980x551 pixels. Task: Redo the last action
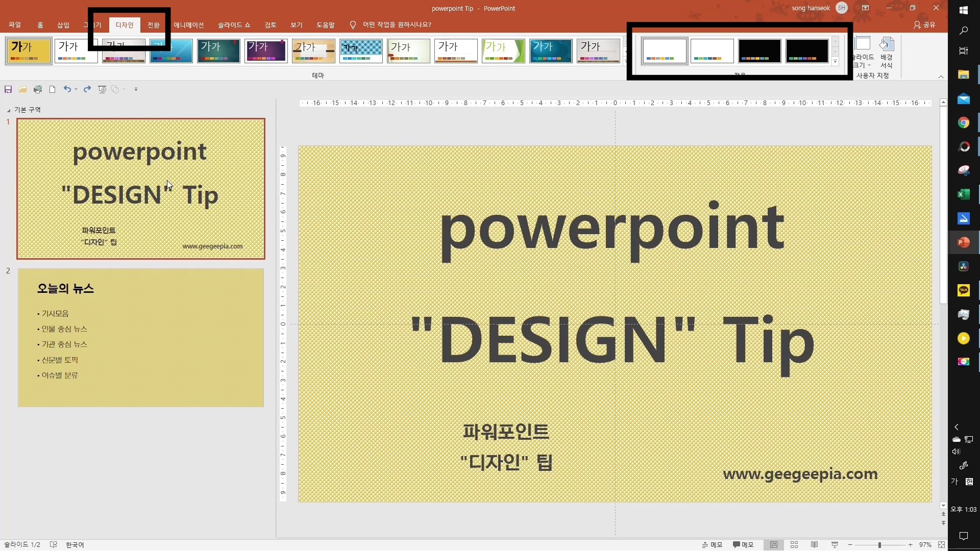(x=87, y=89)
